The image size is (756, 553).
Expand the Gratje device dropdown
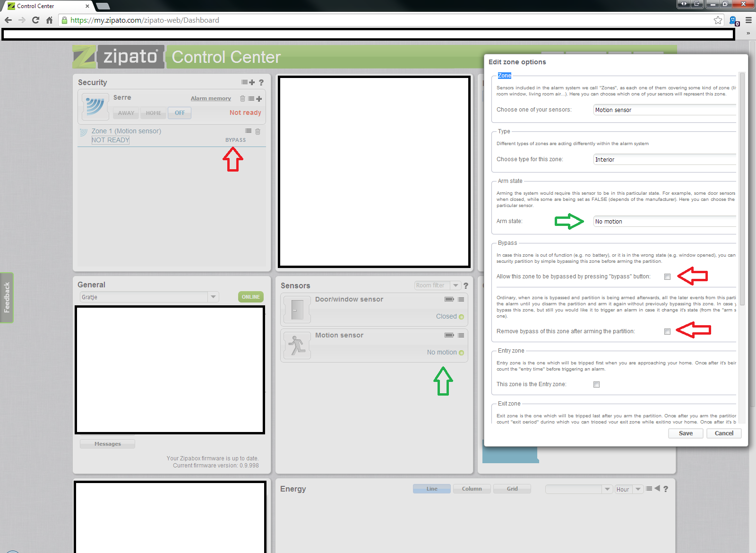213,297
